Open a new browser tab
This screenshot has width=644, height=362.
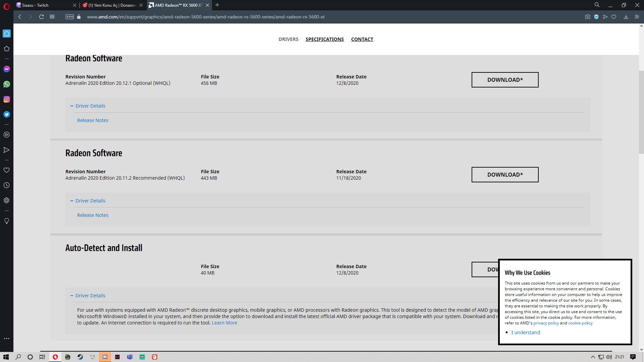tap(217, 5)
